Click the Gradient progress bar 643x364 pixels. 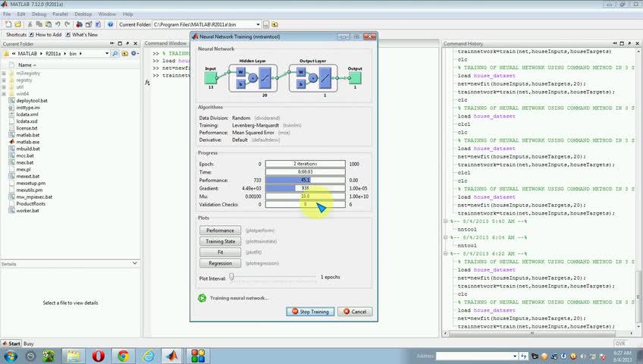(x=305, y=188)
